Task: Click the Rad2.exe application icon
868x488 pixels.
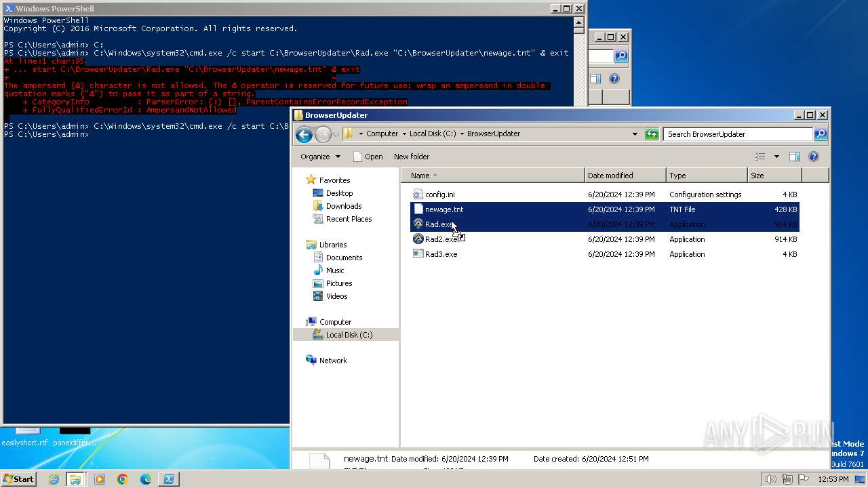Action: click(418, 239)
